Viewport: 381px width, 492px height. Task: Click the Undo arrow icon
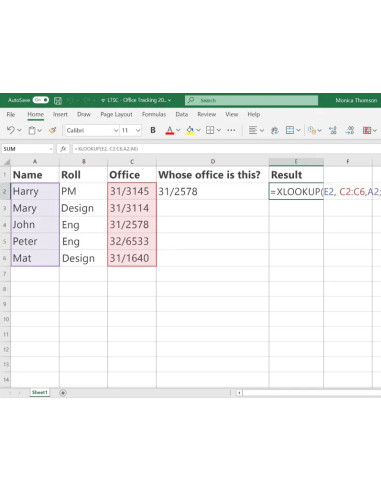tap(11, 130)
